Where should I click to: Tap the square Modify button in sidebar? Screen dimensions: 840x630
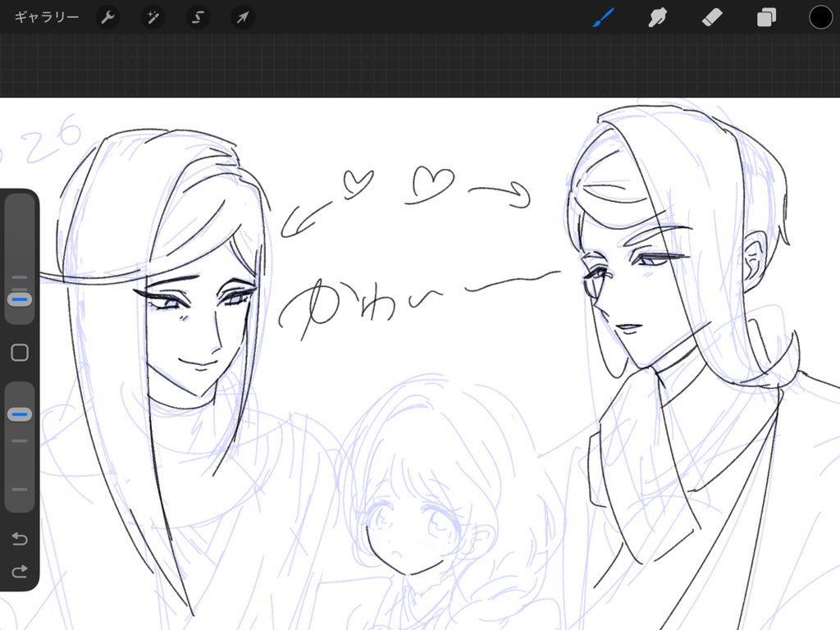20,353
